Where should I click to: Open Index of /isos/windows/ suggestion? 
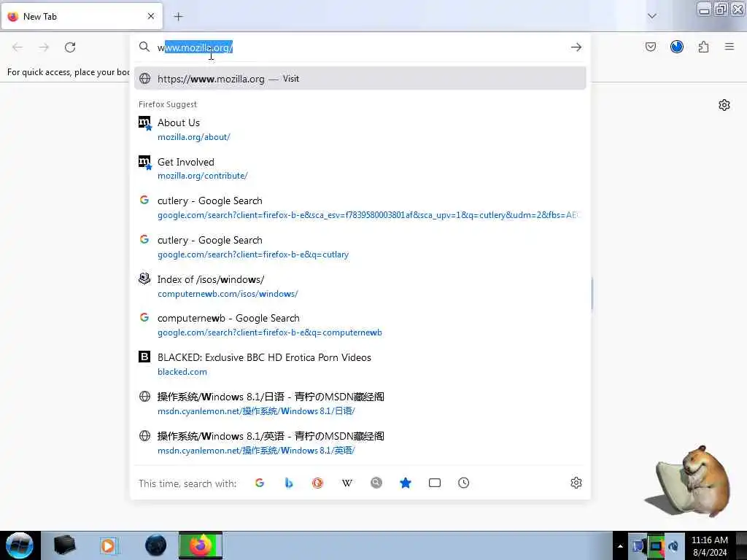(x=360, y=286)
